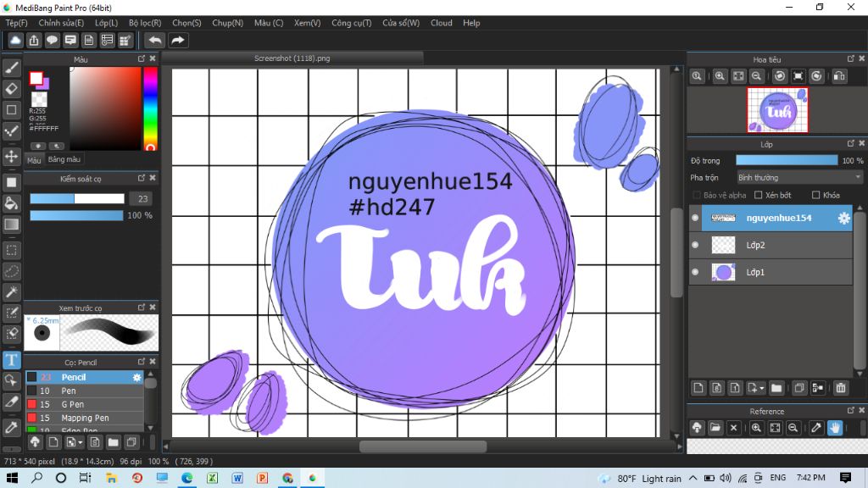This screenshot has width=868, height=488.
Task: Click the Redo arrow
Action: pyautogui.click(x=177, y=40)
